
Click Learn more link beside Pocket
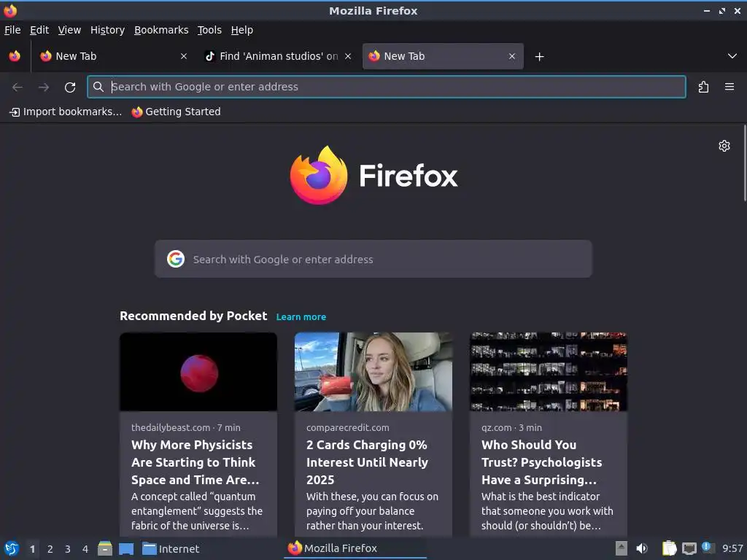(301, 316)
